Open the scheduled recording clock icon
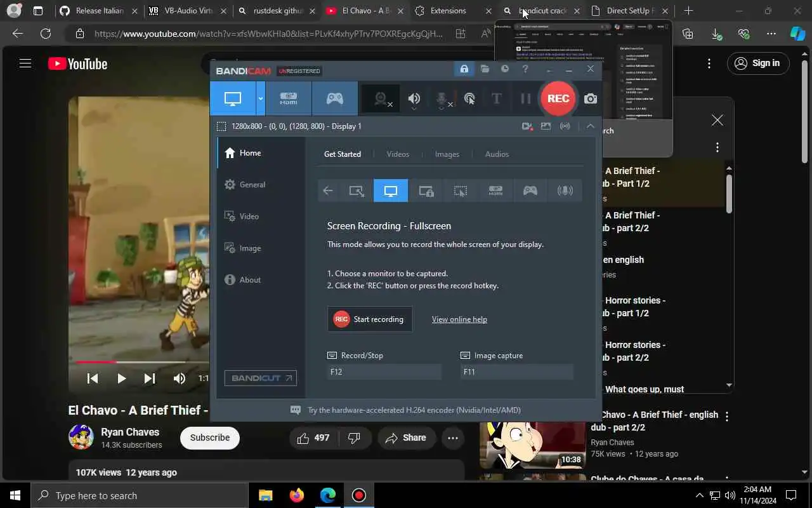812x508 pixels. coord(505,69)
